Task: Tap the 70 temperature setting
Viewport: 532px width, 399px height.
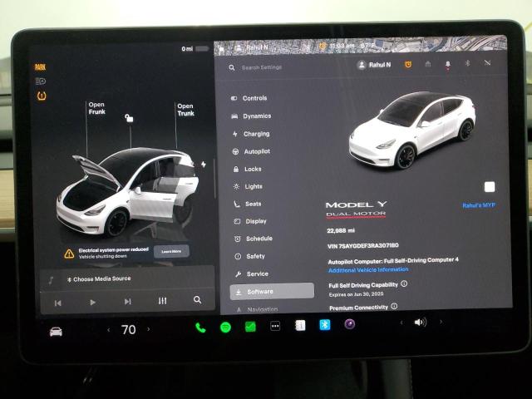Action: pos(129,330)
